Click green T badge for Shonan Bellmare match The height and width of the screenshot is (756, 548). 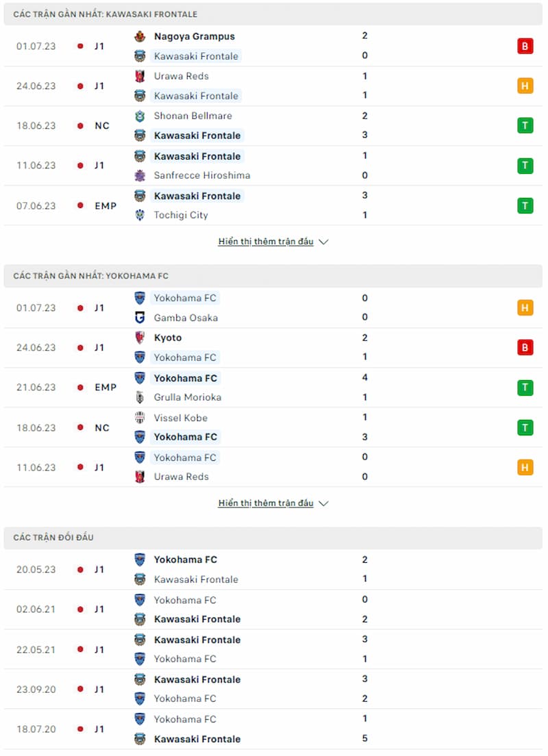525,125
